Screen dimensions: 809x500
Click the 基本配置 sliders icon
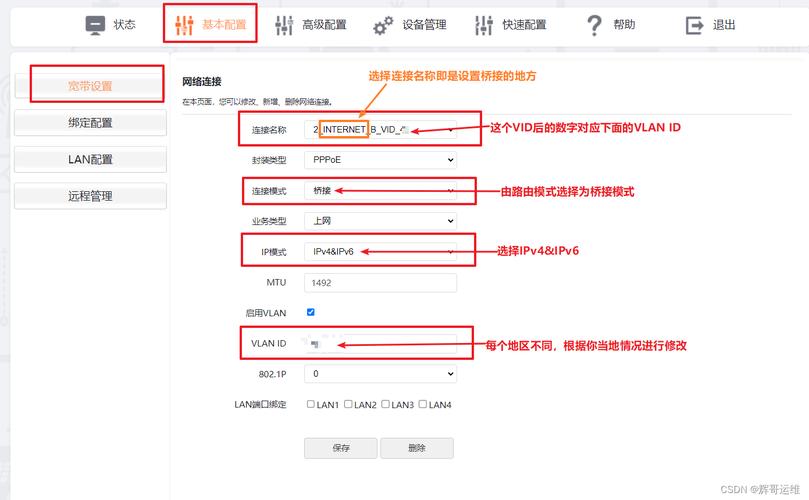(x=184, y=25)
